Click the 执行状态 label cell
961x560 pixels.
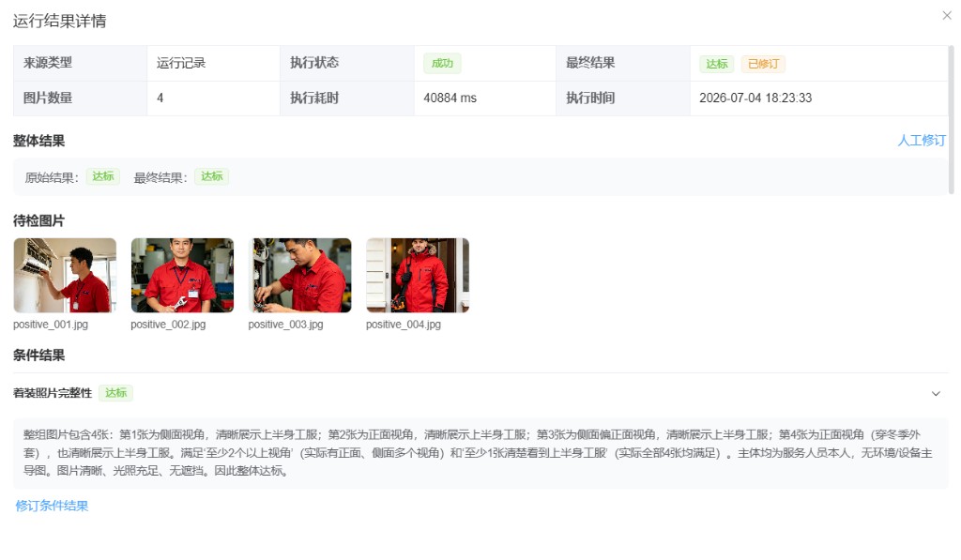pyautogui.click(x=347, y=63)
